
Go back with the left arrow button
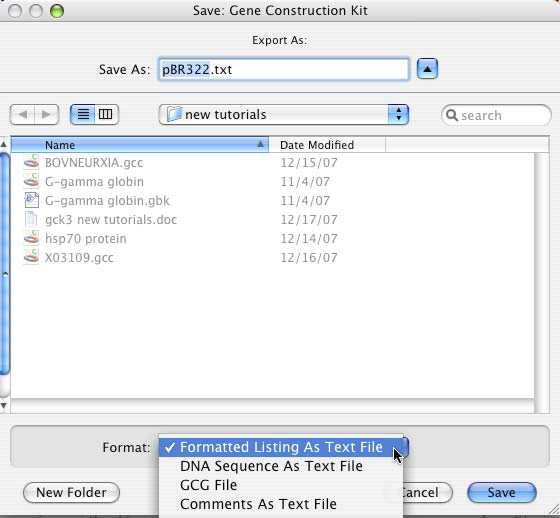coord(22,115)
